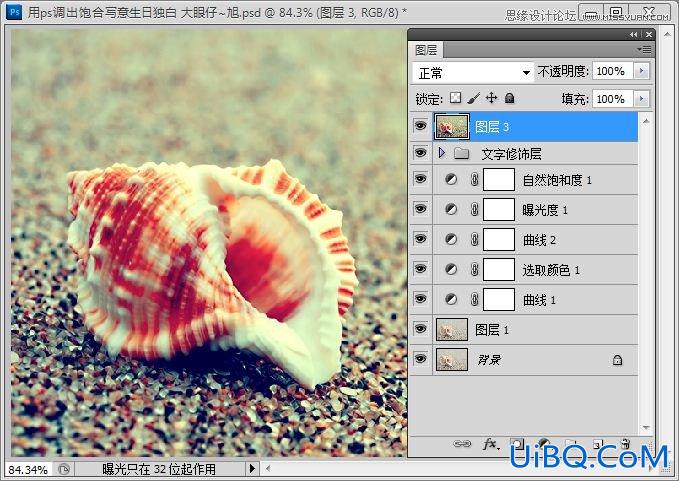This screenshot has width=679, height=481.
Task: Click adjustment icon of 自然饱和度 1 layer
Action: (x=451, y=179)
